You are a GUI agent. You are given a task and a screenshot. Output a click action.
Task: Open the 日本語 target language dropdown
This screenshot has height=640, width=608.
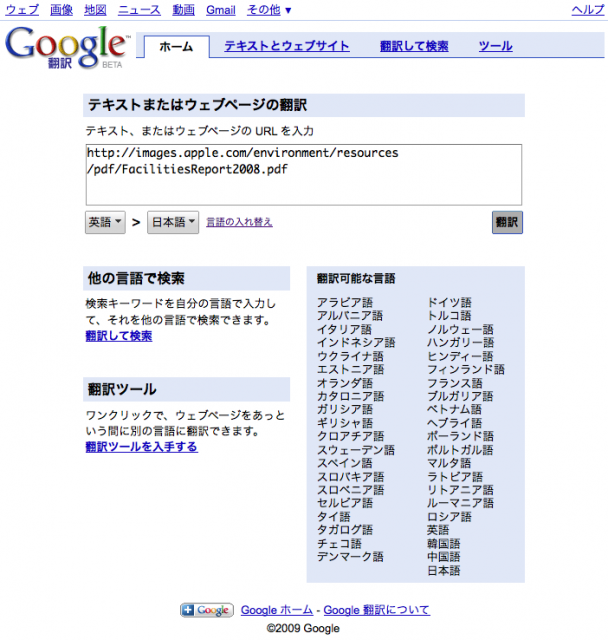(173, 222)
